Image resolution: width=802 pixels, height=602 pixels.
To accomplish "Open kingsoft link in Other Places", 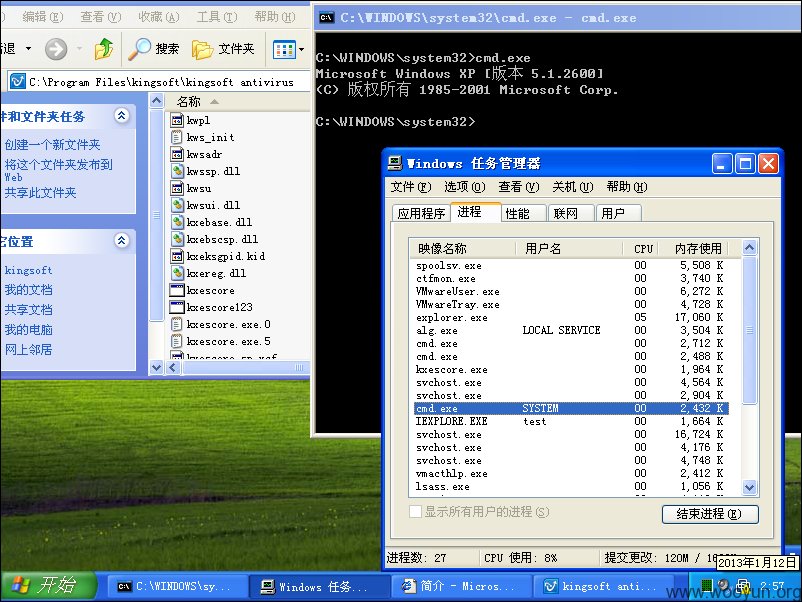I will click(x=28, y=270).
